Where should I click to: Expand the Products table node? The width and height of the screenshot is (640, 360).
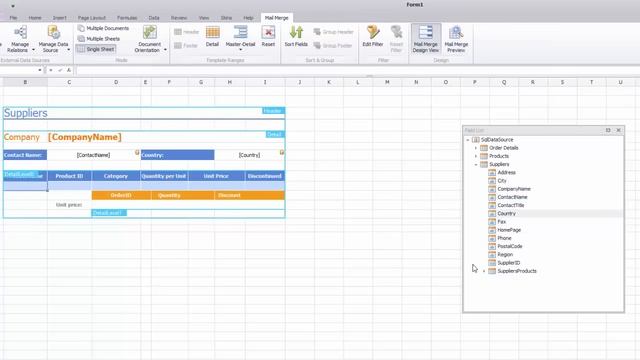(x=476, y=156)
